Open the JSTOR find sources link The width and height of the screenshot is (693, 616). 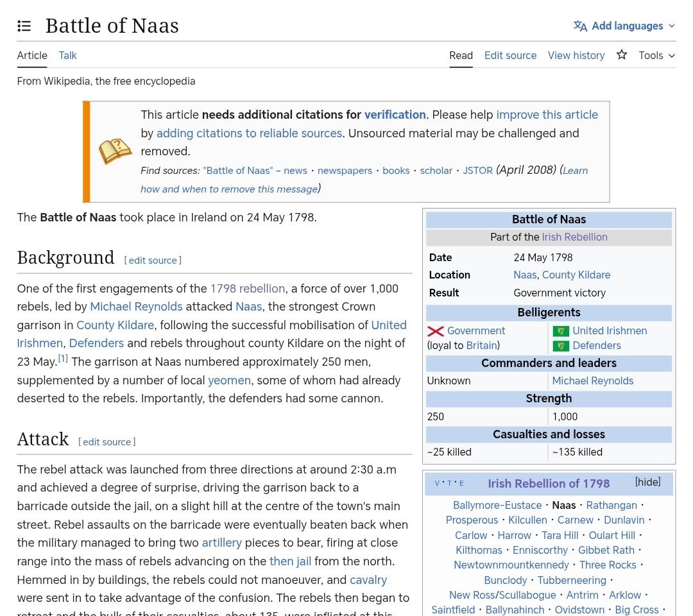pos(477,171)
